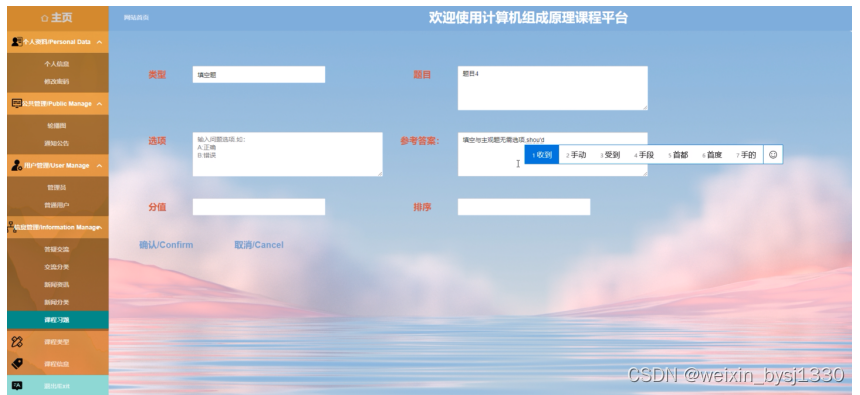Open 新闻资讯 in the sidebar
Viewport: 860px width, 395px height.
(x=57, y=285)
